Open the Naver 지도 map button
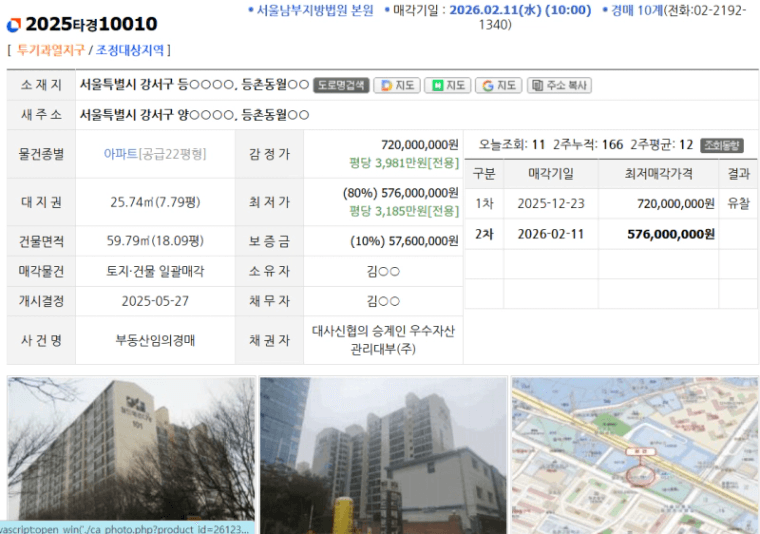The height and width of the screenshot is (534, 760). (x=448, y=85)
